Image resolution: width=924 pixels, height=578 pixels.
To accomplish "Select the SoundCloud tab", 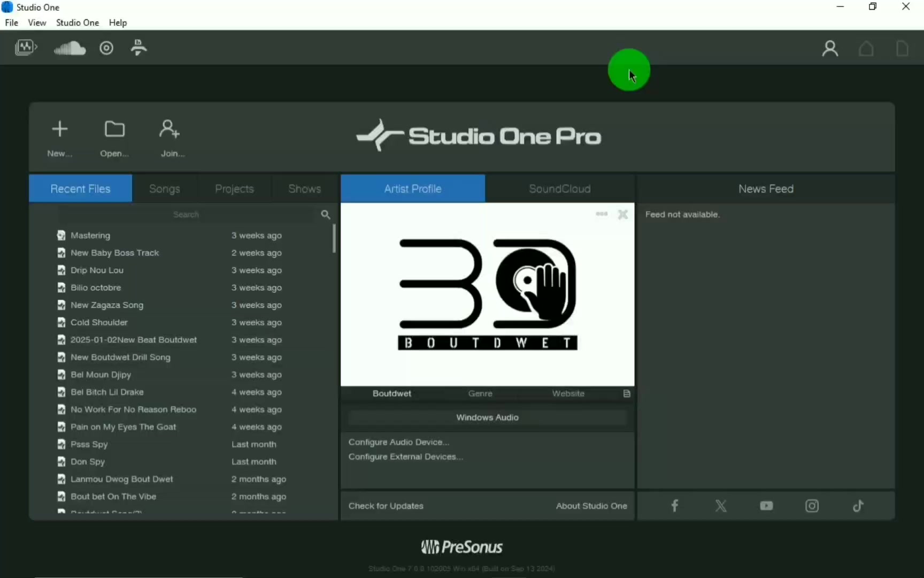I will point(560,188).
